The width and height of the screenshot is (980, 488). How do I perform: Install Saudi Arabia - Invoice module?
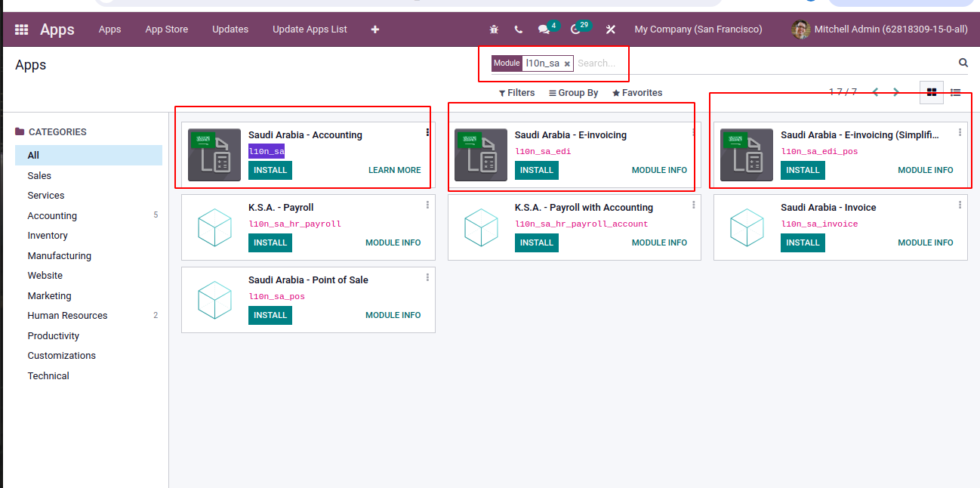(x=803, y=242)
